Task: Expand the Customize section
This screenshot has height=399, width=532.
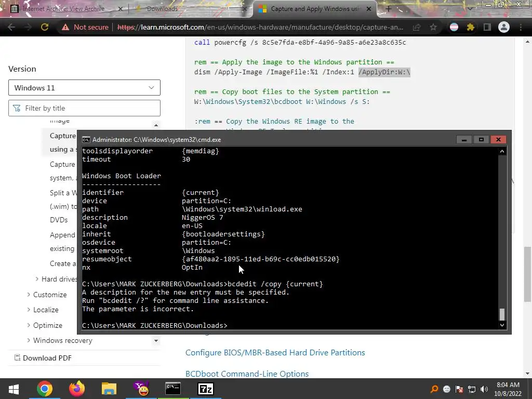Action: tap(29, 295)
